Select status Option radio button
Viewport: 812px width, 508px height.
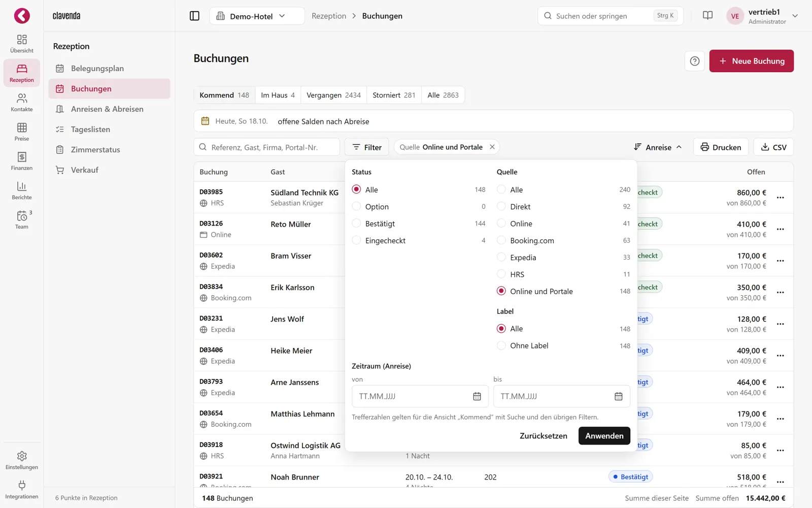click(x=356, y=206)
